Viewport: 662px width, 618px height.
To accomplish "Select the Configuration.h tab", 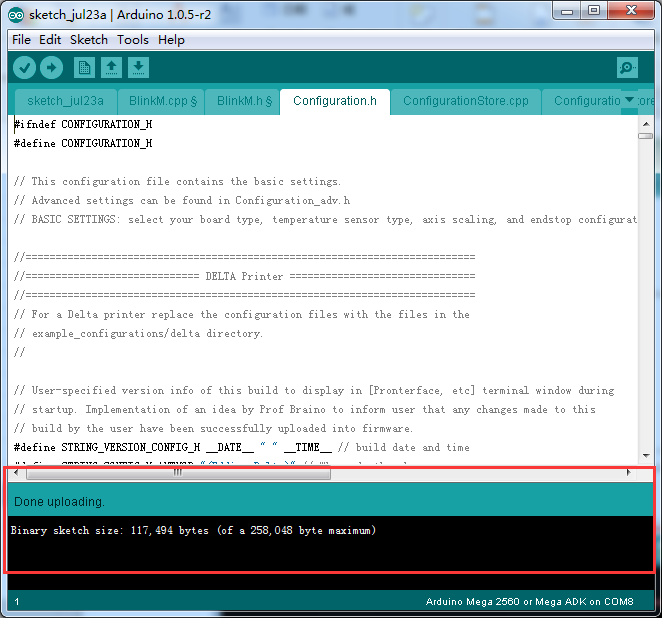I will pos(335,101).
